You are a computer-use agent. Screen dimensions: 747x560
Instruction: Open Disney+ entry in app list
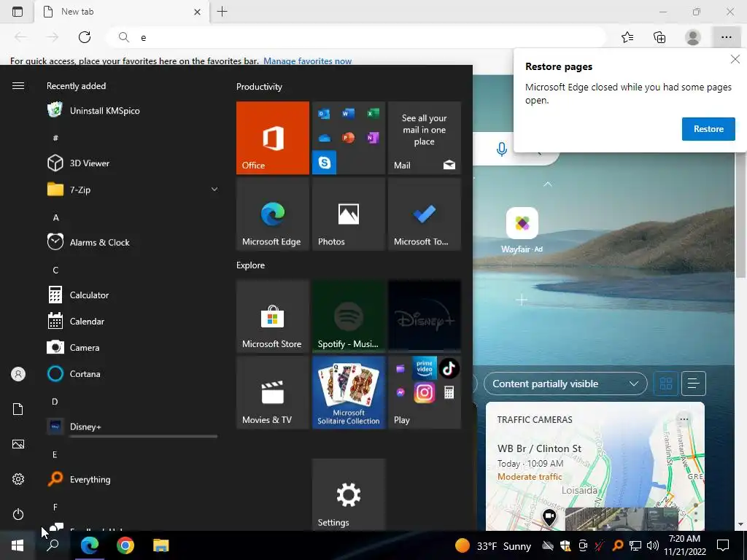click(132, 426)
